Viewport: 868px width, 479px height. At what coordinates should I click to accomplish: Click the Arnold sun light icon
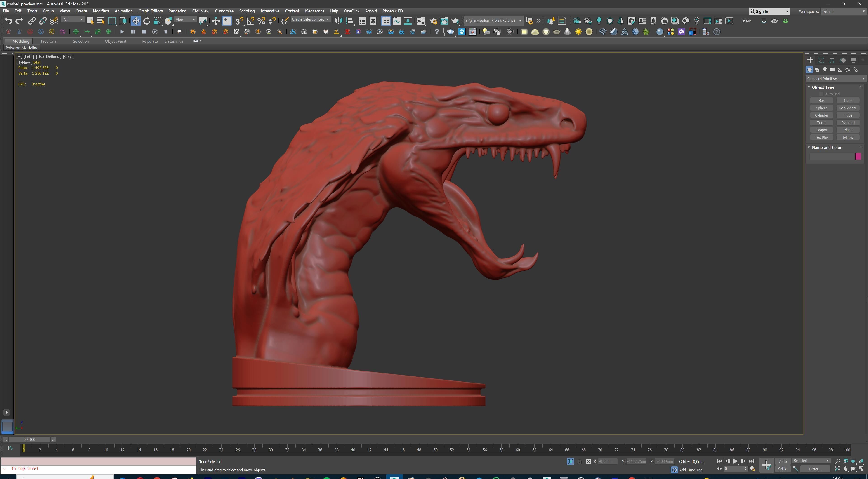coord(610,21)
